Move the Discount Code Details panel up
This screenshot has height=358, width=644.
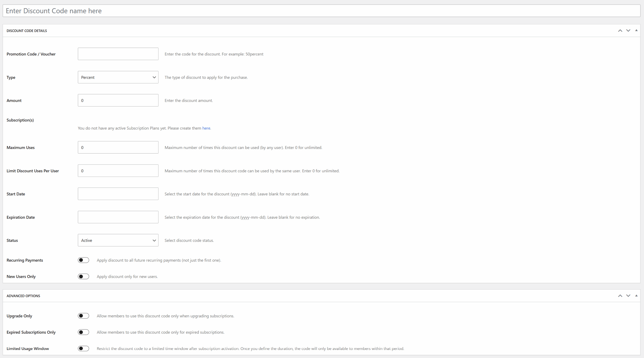pos(620,30)
